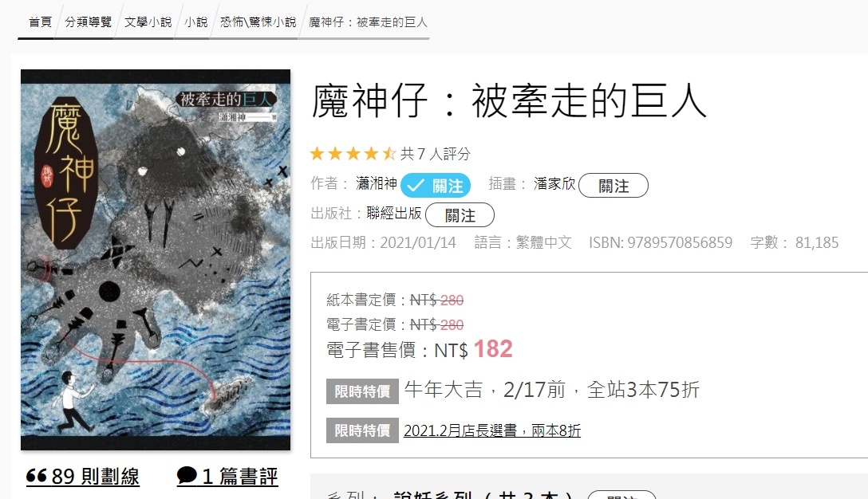
Task: Follow illustrator 潘家欣 with the 關注 button
Action: click(x=614, y=185)
